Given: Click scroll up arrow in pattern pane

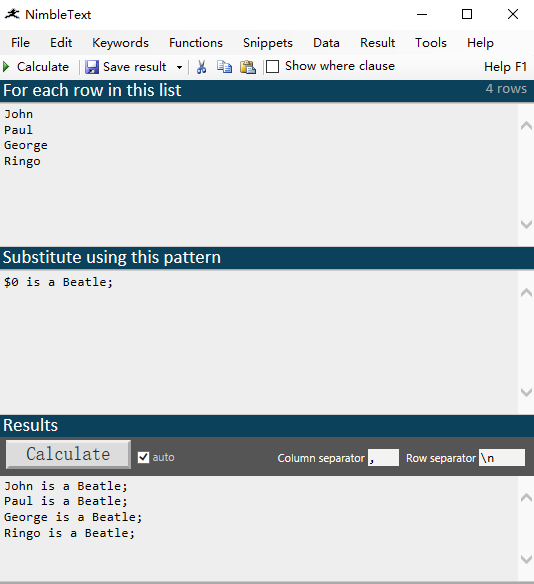Looking at the screenshot, I should [526, 293].
